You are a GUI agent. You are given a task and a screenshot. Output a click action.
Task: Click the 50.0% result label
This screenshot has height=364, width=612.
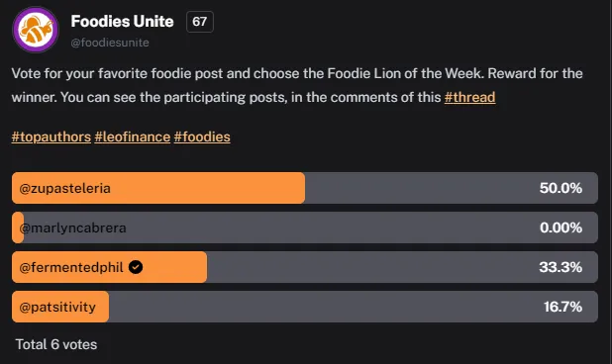point(561,188)
